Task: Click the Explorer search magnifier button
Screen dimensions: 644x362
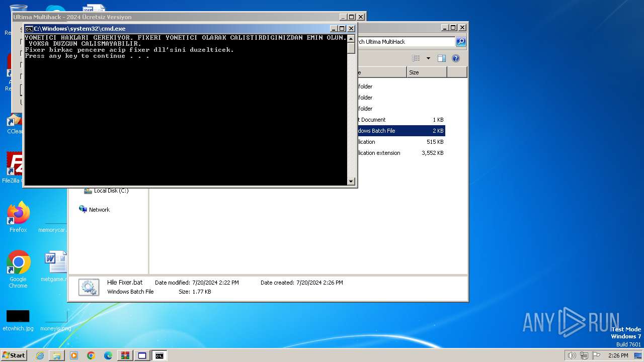Action: pos(461,42)
